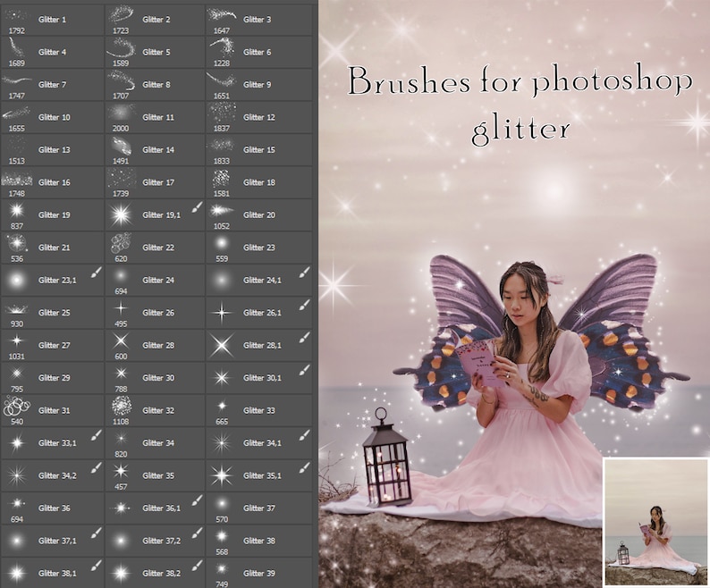Screen dimensions: 710x588
Task: Select the Glitter 31 rings brush
Action: click(52, 410)
